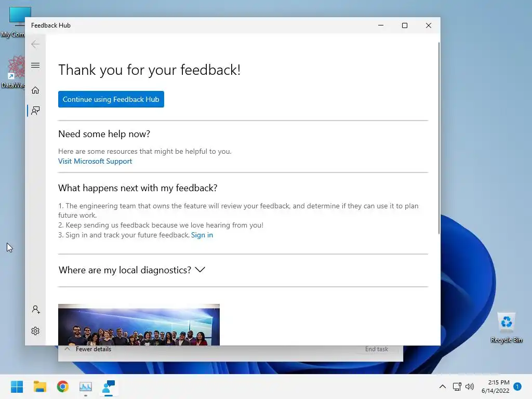Image resolution: width=532 pixels, height=399 pixels.
Task: Click Continue using Feedback Hub button
Action: click(111, 99)
